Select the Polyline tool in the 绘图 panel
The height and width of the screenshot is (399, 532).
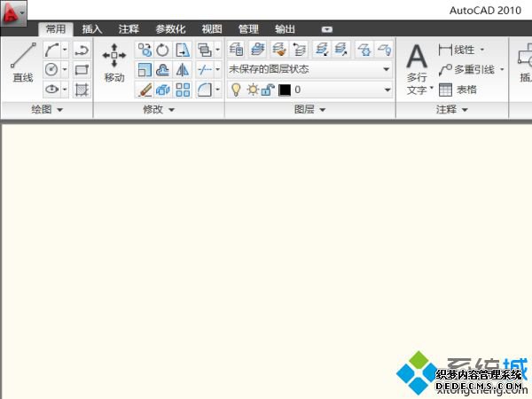coord(82,51)
